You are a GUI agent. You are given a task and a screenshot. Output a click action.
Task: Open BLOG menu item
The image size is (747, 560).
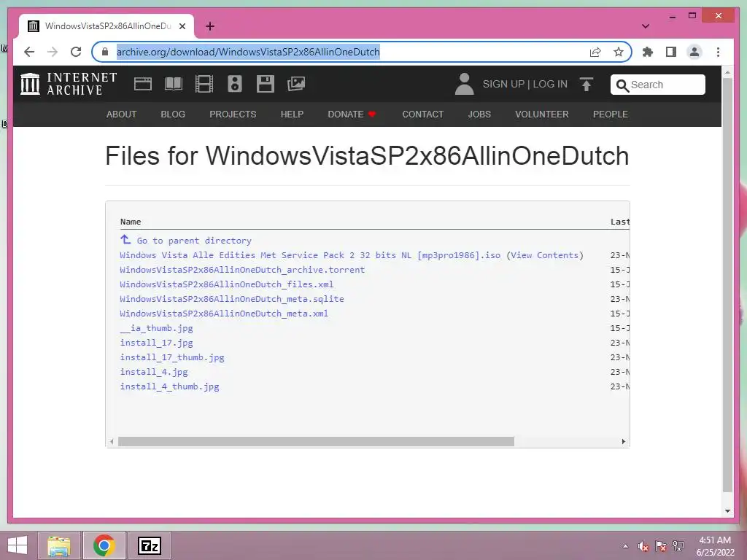tap(173, 114)
